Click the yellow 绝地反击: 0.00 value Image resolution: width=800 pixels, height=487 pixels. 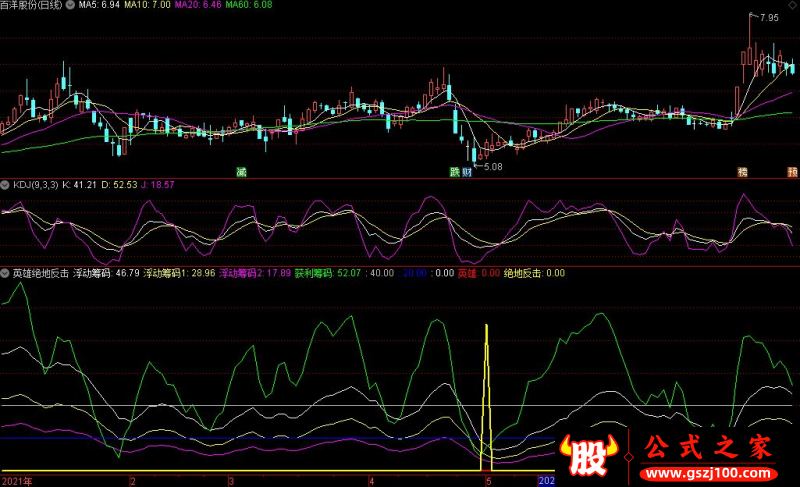point(535,273)
